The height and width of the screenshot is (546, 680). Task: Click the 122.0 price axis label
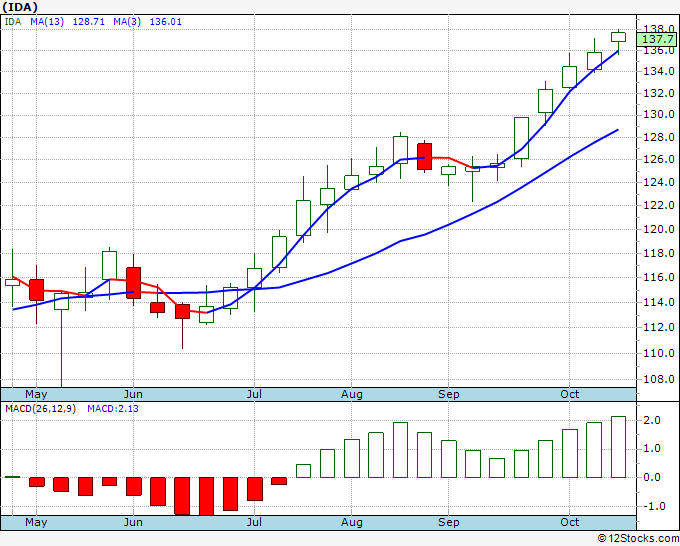[x=659, y=205]
